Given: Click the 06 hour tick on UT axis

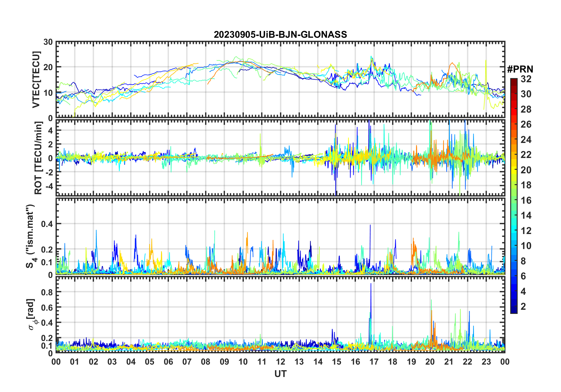Looking at the screenshot, I should tap(168, 362).
